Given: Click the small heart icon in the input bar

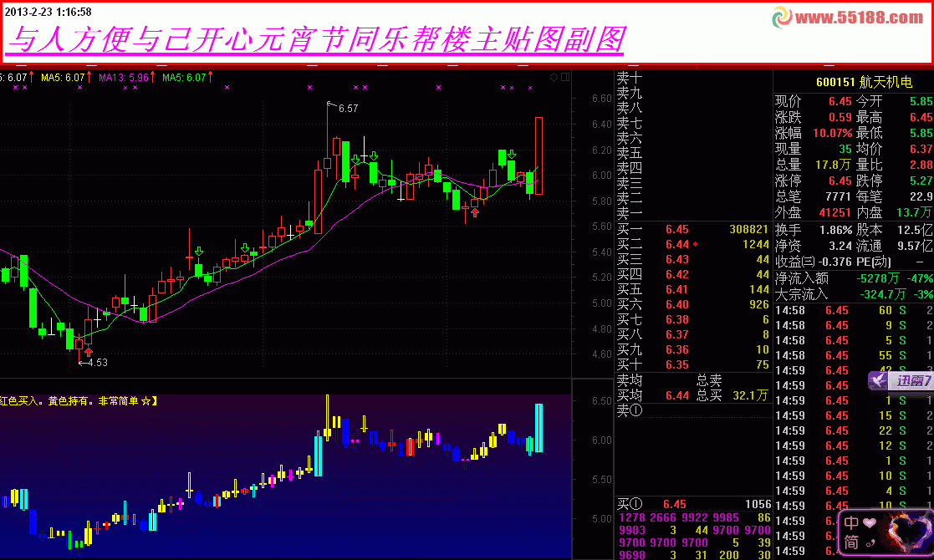Looking at the screenshot, I should [869, 523].
